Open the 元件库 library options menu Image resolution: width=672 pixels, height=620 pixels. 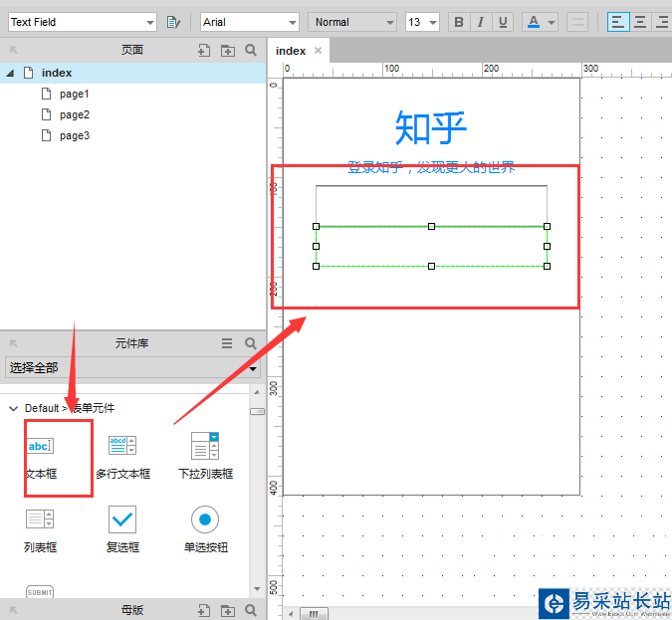tap(227, 343)
